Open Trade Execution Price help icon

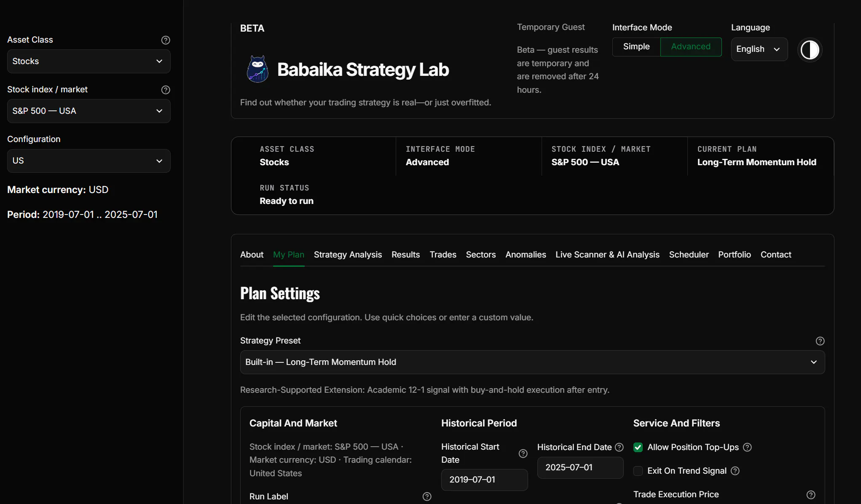811,495
